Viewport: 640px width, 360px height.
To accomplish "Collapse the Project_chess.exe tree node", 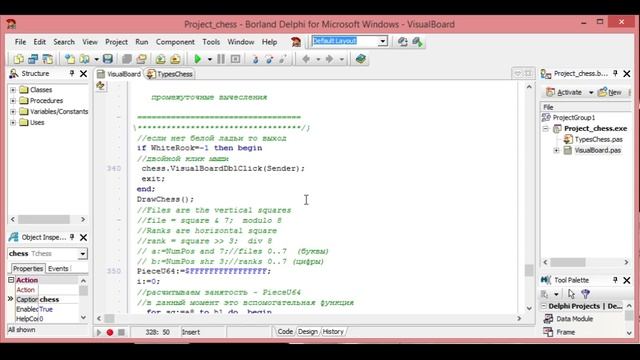I will tap(546, 129).
